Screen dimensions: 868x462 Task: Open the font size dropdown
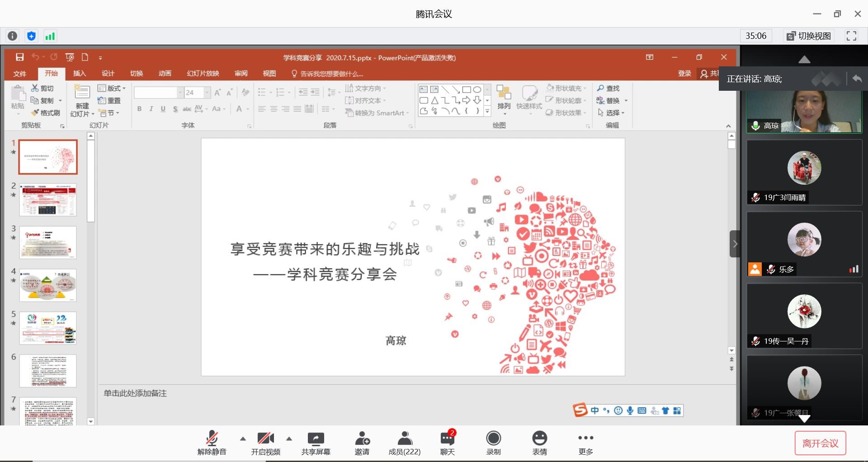[207, 93]
